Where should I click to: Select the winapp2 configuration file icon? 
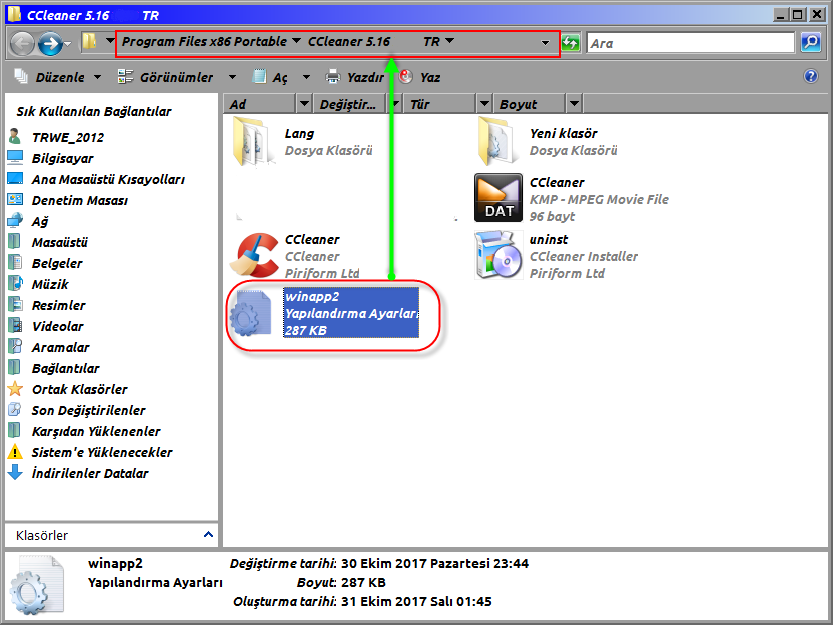point(251,314)
